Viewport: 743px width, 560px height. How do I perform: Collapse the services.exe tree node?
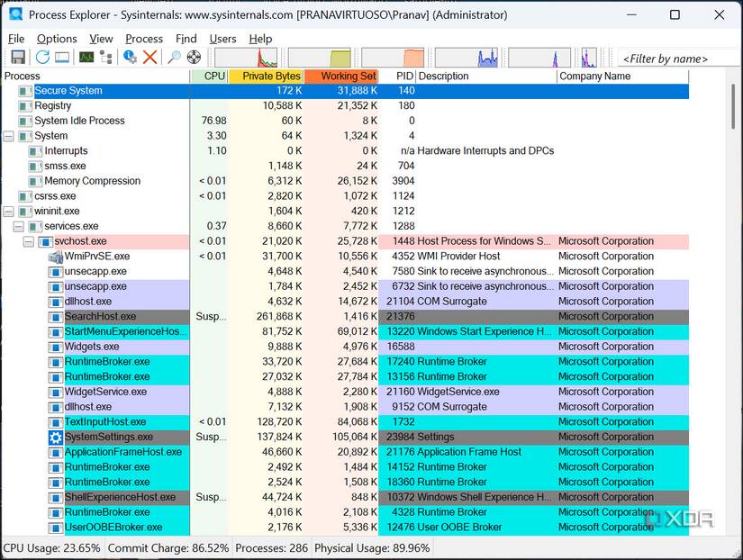coord(19,227)
